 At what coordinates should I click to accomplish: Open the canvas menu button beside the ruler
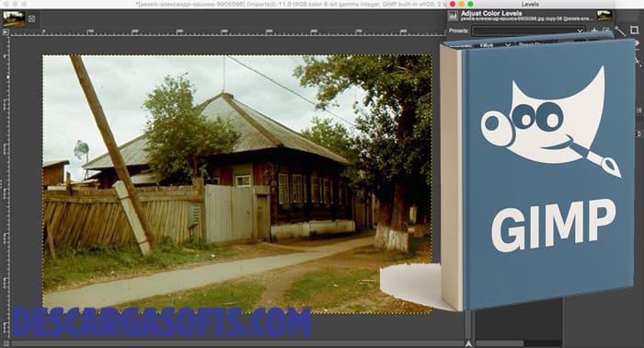click(6, 31)
